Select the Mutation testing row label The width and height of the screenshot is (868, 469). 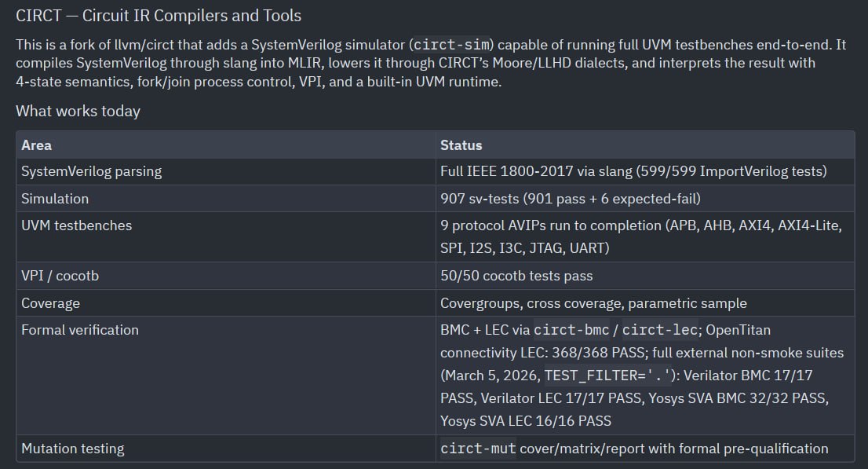pos(72,449)
